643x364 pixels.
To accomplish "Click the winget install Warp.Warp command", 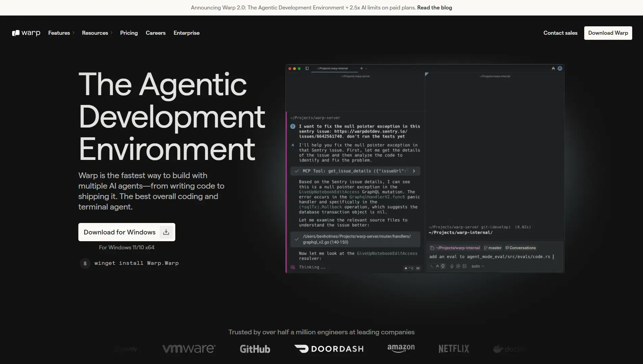I will point(136,263).
